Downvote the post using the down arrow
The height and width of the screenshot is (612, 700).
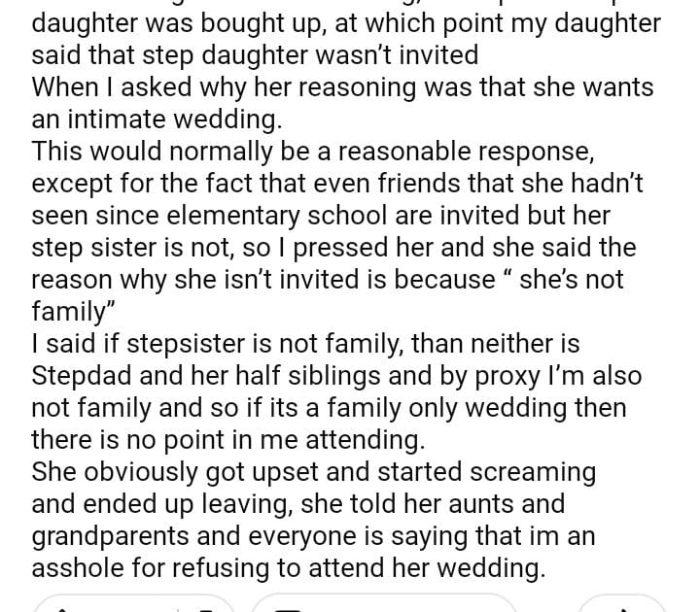pyautogui.click(x=205, y=606)
